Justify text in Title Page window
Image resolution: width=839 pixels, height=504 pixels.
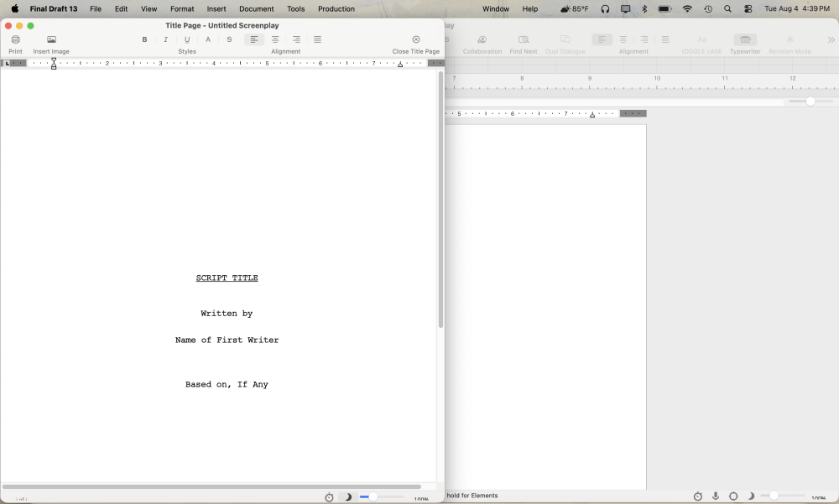pyautogui.click(x=317, y=39)
